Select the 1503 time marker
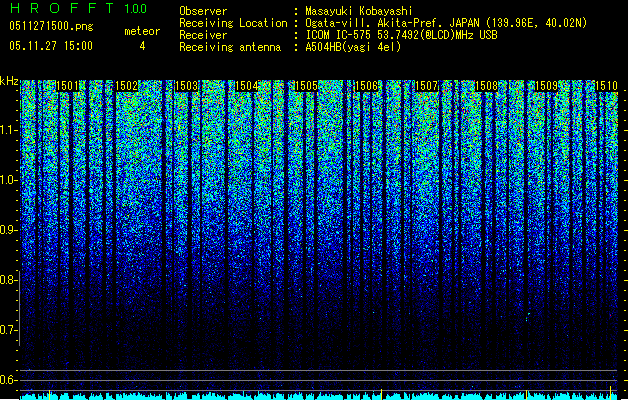629x400 pixels. [x=187, y=86]
